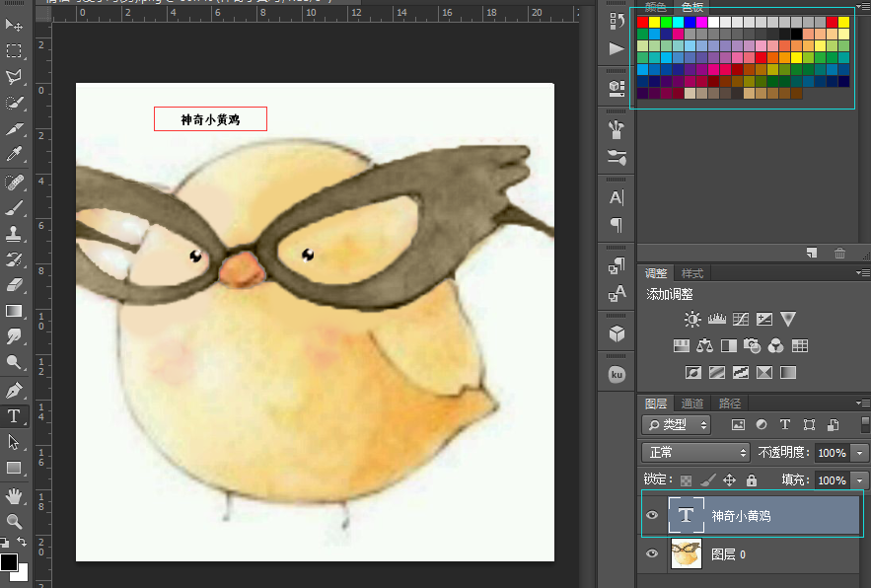Toggle lock image pixels brush icon
The height and width of the screenshot is (588, 871).
click(707, 480)
